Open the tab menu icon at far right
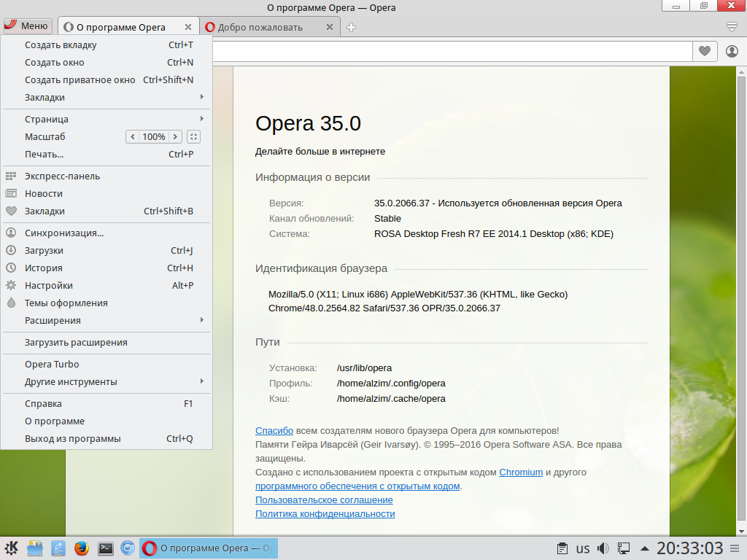The width and height of the screenshot is (747, 560). tap(732, 27)
